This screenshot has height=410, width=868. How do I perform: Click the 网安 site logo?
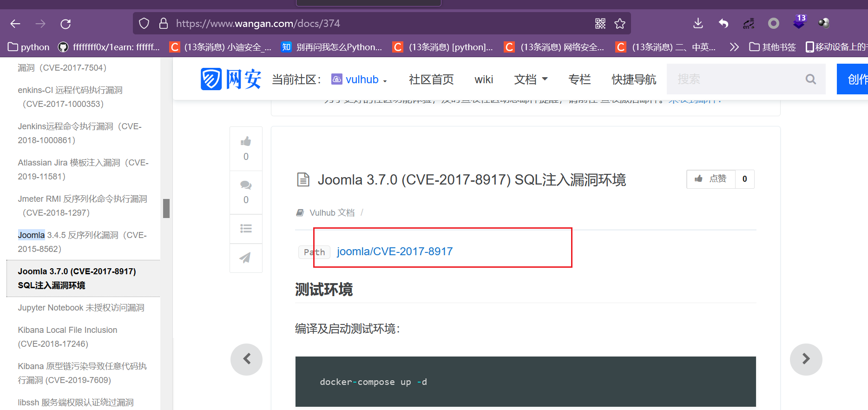pos(231,79)
